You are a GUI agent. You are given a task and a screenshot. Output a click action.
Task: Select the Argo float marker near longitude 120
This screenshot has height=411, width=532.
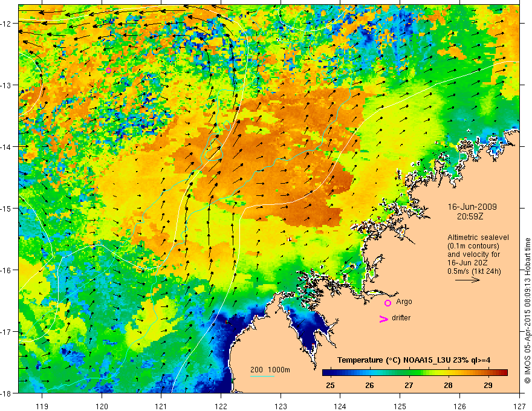pyautogui.click(x=108, y=71)
